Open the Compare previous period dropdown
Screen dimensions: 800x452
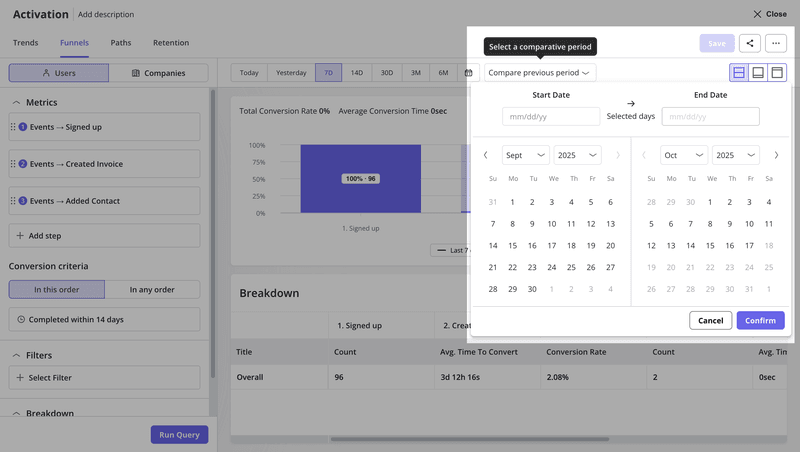coord(540,73)
